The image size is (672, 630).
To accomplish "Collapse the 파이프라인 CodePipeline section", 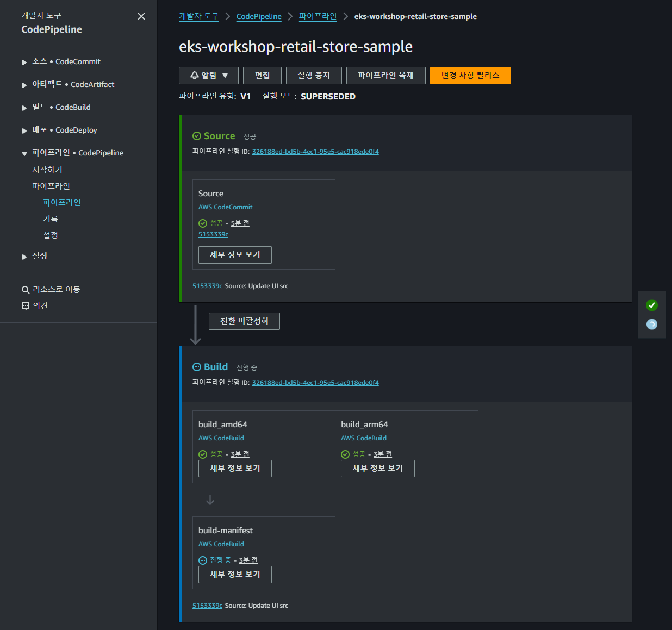I will point(24,154).
